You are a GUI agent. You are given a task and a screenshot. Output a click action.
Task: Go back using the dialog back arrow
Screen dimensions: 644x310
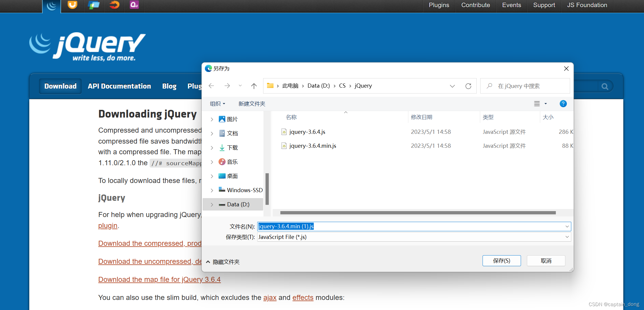point(211,86)
